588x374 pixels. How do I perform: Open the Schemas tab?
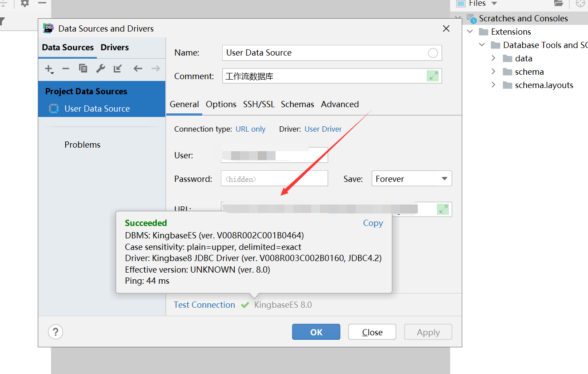pyautogui.click(x=297, y=105)
